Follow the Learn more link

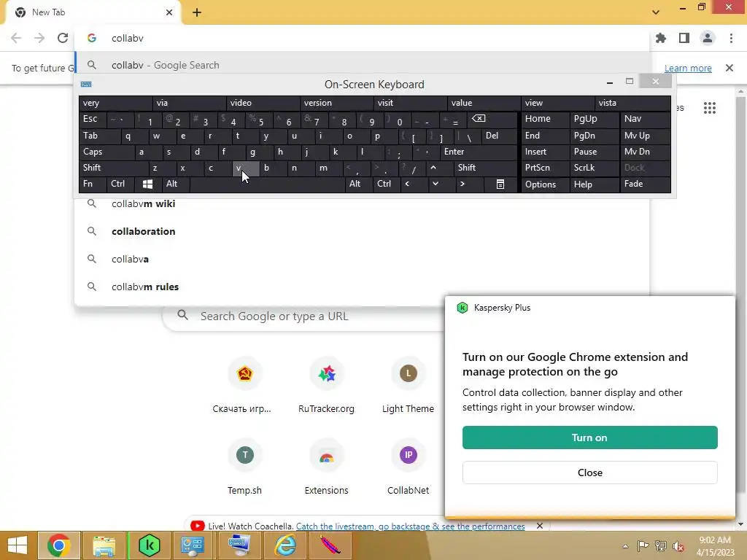pyautogui.click(x=688, y=68)
